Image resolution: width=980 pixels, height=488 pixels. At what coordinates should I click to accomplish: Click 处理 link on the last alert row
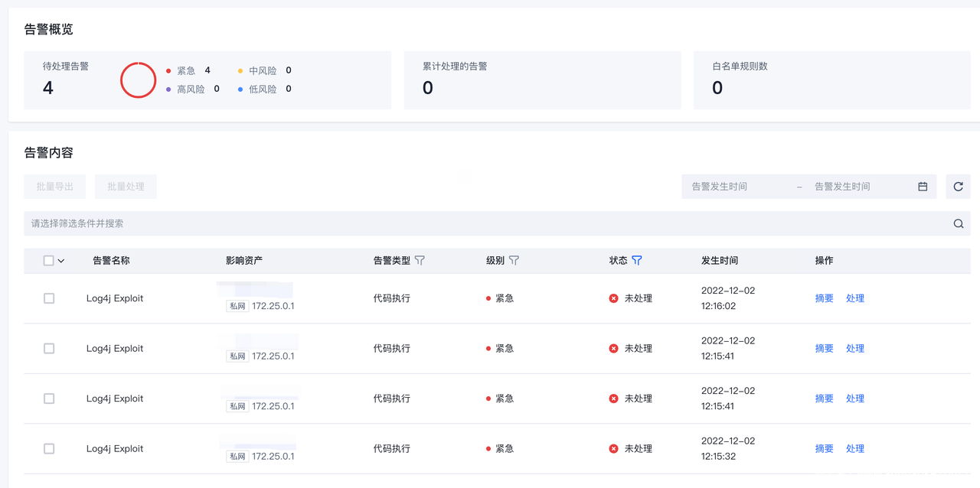pyautogui.click(x=854, y=449)
